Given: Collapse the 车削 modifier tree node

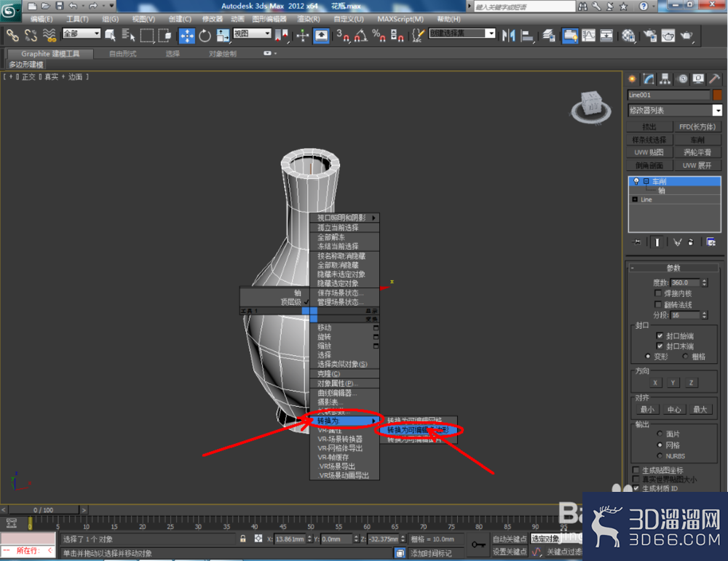Looking at the screenshot, I should [646, 181].
